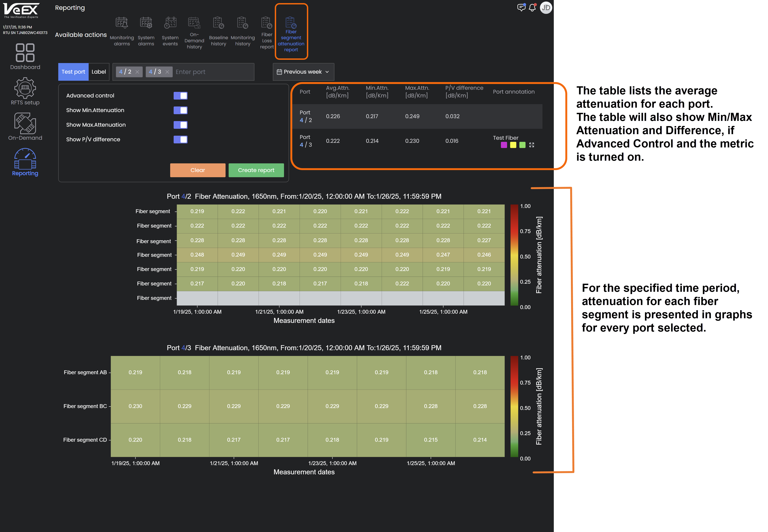Viewport: 768px width, 532px height.
Task: Toggle the Advanced control switch
Action: (180, 96)
